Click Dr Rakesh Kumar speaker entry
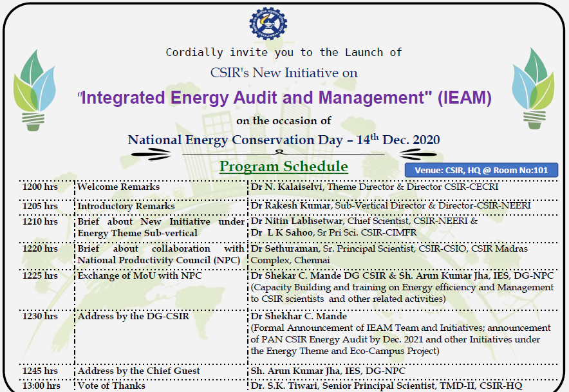Screen dimensions: 569x392 (x=391, y=205)
